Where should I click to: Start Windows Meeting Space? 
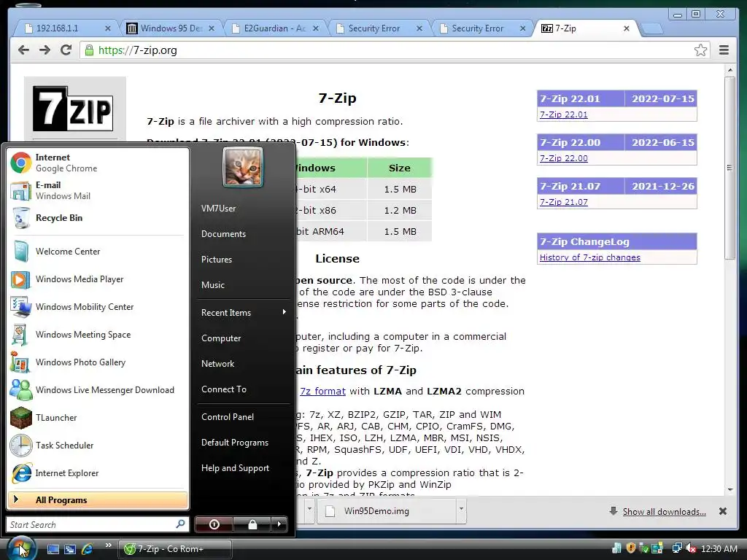pos(97,334)
